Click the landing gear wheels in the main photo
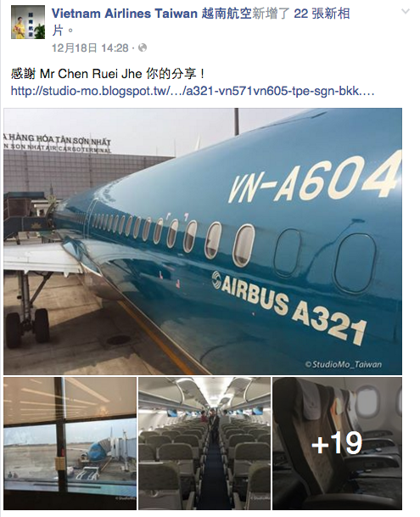The width and height of the screenshot is (420, 517). pyautogui.click(x=27, y=327)
